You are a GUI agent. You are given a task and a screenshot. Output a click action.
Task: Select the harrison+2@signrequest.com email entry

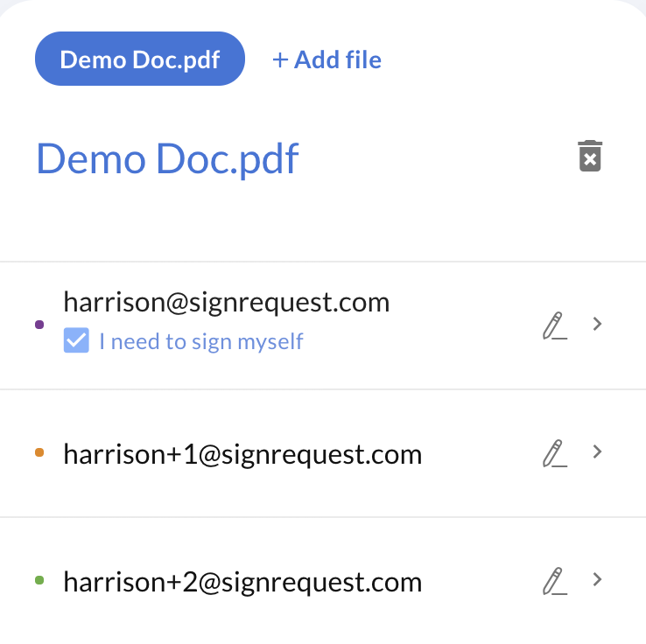(242, 583)
